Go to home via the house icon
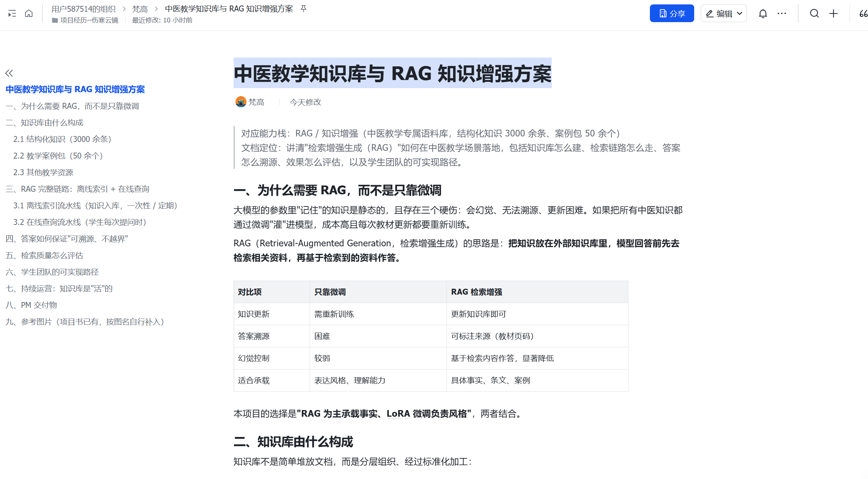 (x=29, y=14)
